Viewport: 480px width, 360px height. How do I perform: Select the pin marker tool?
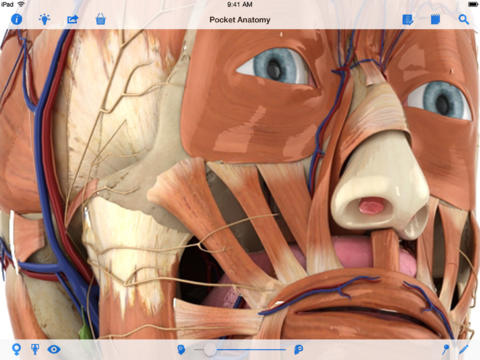click(x=445, y=349)
